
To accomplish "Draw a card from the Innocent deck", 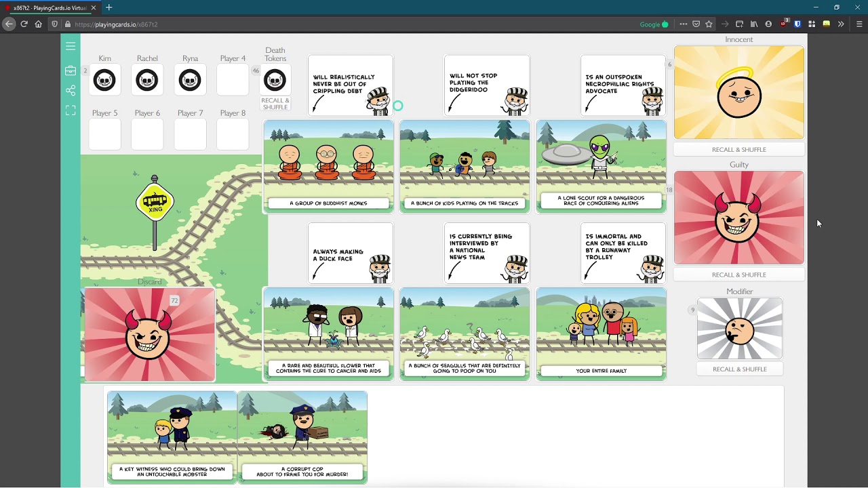I will [739, 92].
